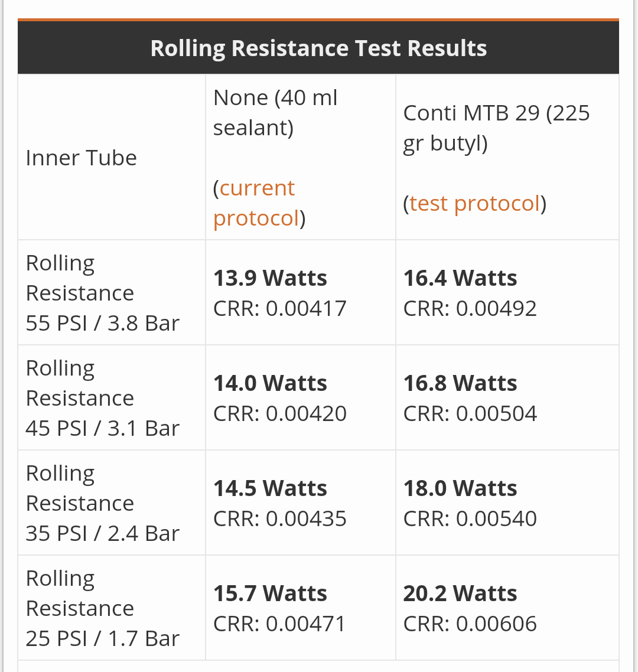Screen dimensions: 638x672
Task: Click the "None (40 ml sealant)" text
Action: click(275, 112)
